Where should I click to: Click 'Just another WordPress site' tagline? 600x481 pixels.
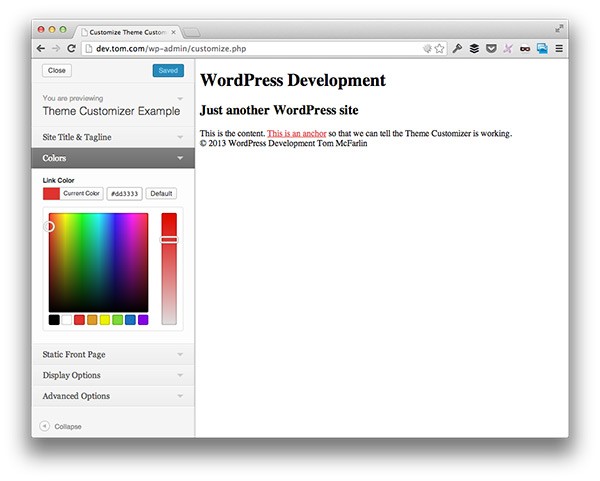[x=279, y=110]
